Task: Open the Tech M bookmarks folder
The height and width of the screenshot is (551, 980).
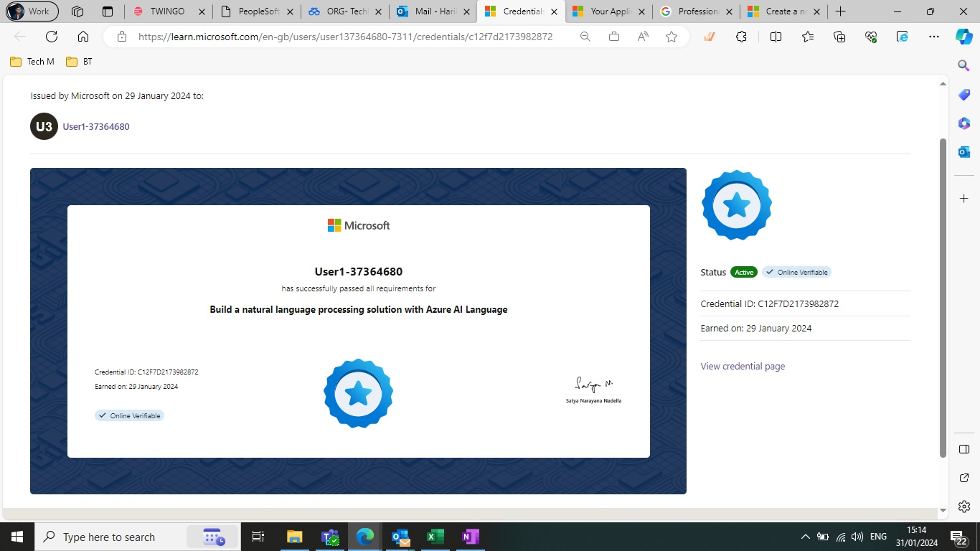Action: click(32, 62)
